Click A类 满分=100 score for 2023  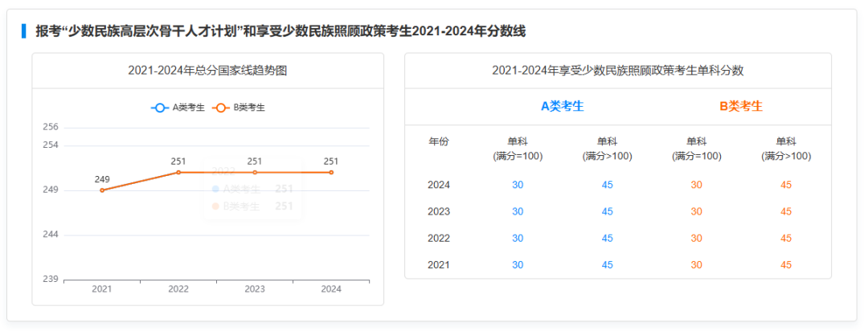pyautogui.click(x=518, y=211)
